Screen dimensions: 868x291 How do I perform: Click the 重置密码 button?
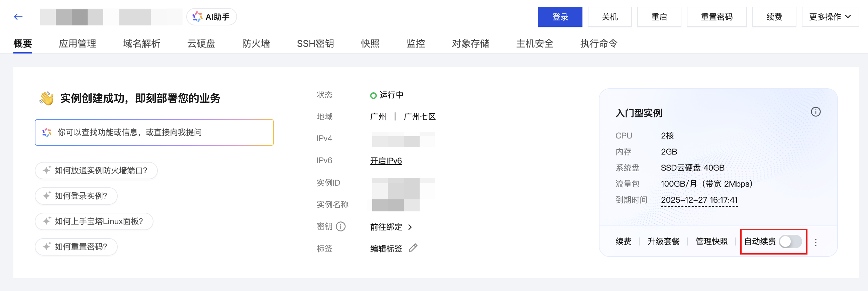coord(717,17)
